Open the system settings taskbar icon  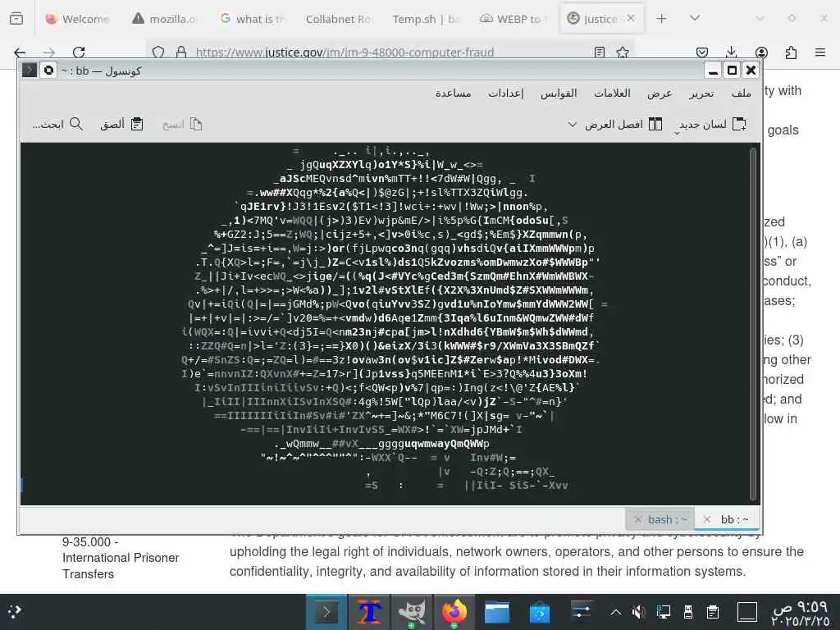(582, 612)
